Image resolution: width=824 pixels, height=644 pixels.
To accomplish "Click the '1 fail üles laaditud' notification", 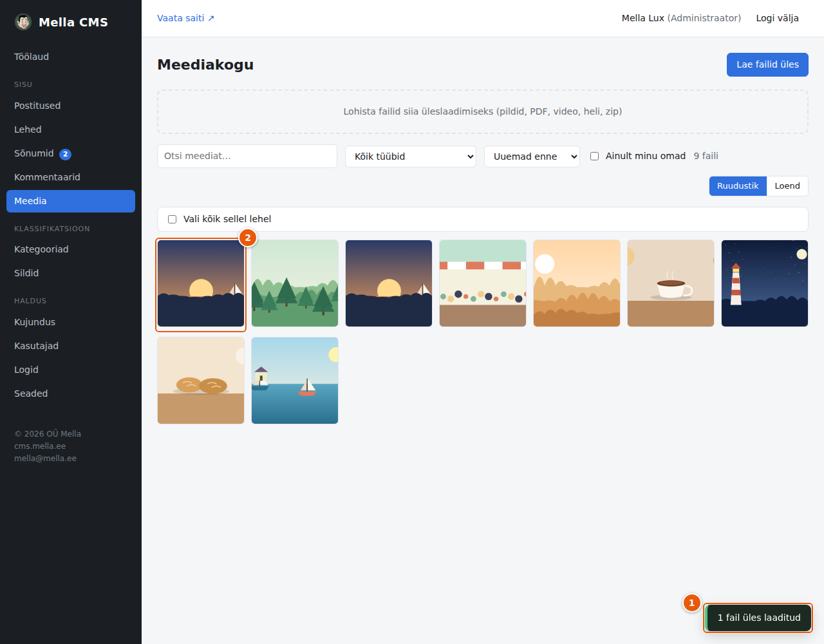I will coord(758,618).
